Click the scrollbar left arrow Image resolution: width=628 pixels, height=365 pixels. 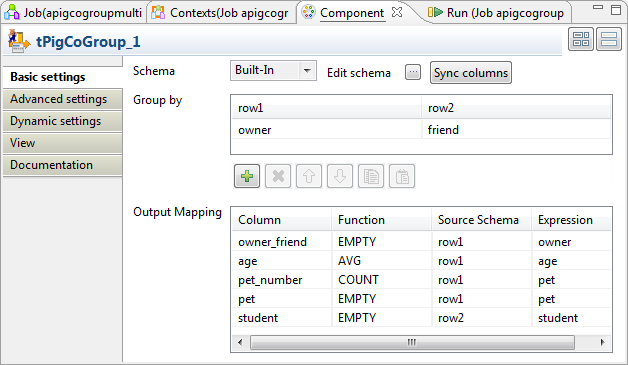[240, 342]
